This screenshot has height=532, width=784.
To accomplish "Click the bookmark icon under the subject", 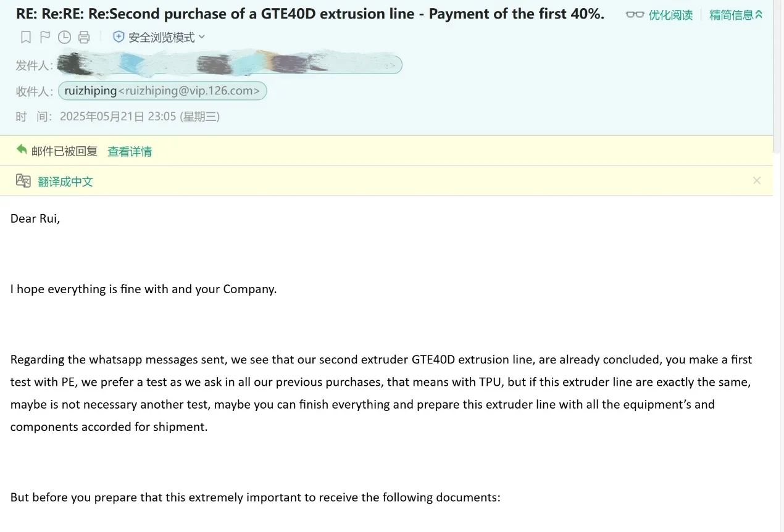I will (26, 38).
